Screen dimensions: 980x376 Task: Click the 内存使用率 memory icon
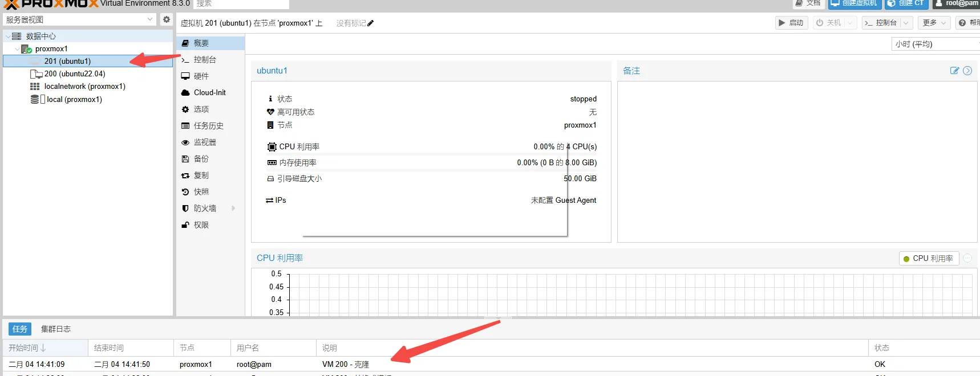[272, 163]
